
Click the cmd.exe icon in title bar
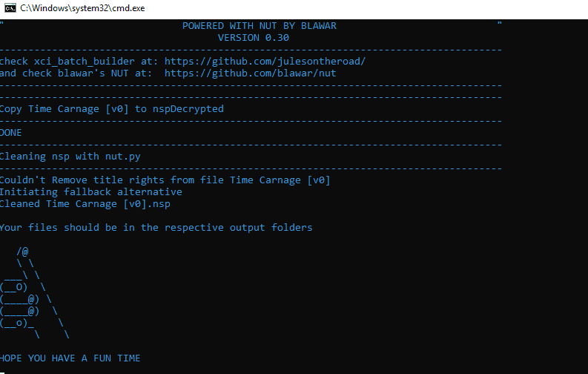(10, 8)
